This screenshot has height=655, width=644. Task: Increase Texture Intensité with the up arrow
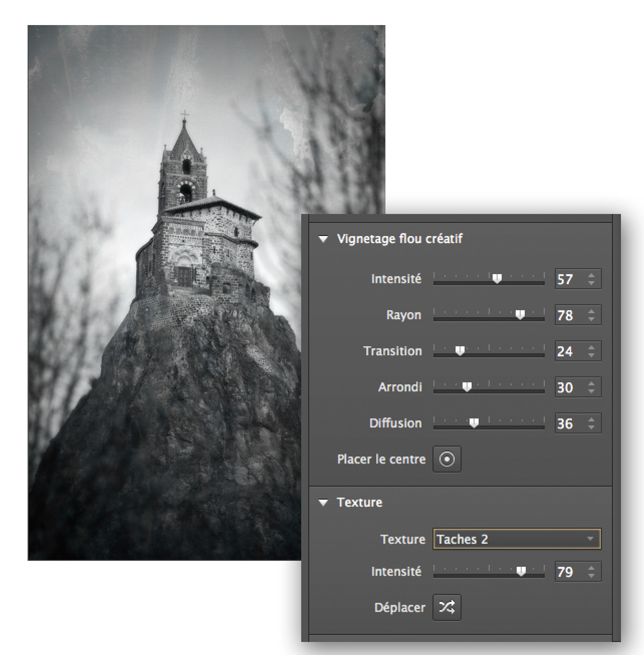592,567
